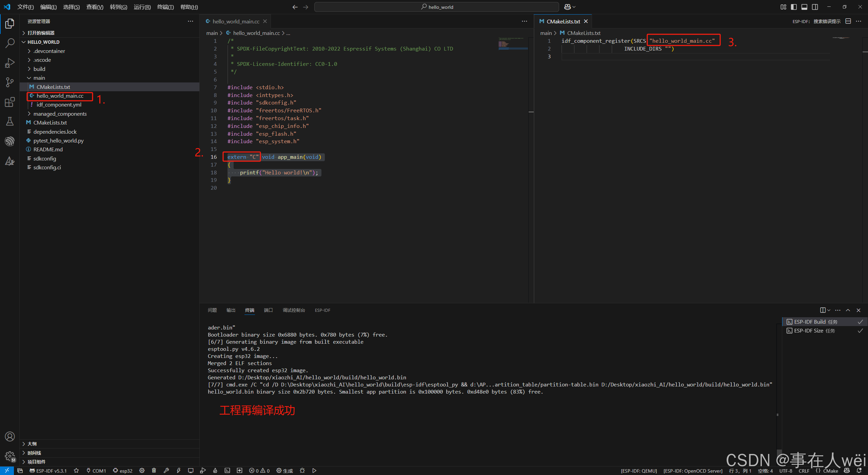Screen dimensions: 868x475
Task: Open the Source Control view
Action: [x=10, y=82]
